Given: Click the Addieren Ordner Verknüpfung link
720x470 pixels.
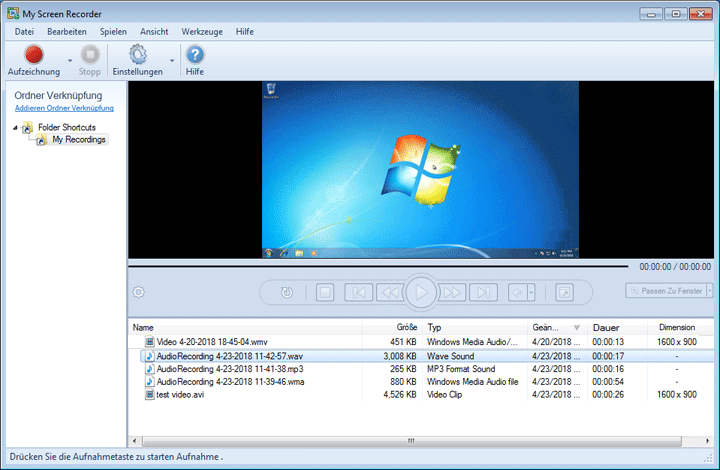Looking at the screenshot, I should pos(64,108).
